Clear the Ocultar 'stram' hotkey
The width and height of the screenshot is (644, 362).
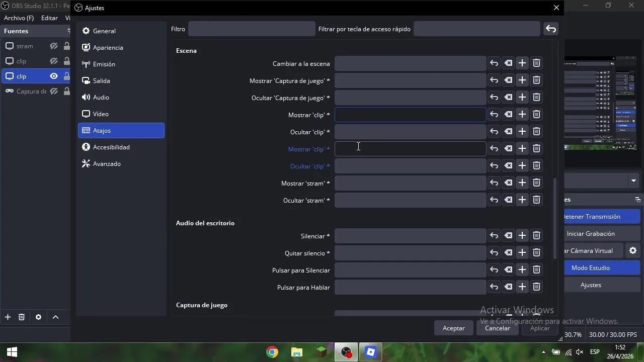(508, 200)
